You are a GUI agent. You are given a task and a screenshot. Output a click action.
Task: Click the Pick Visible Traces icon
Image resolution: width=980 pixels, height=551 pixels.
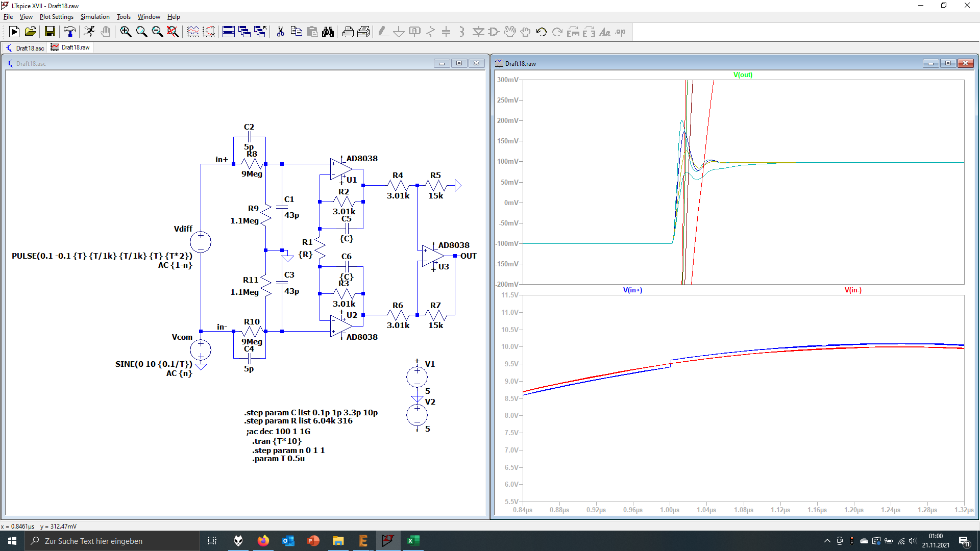point(193,32)
